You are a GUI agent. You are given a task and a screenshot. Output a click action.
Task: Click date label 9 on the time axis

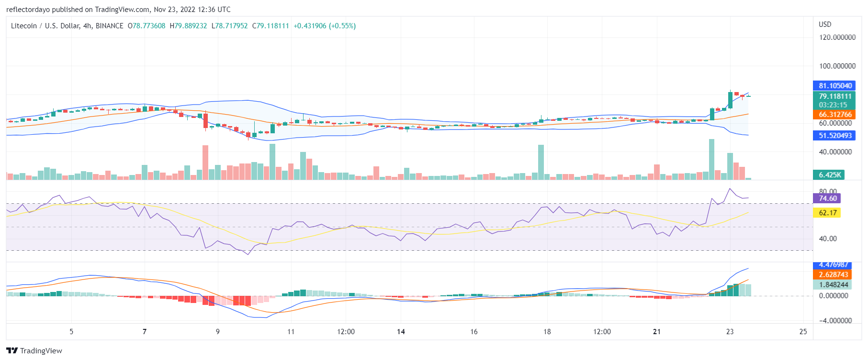tap(218, 332)
